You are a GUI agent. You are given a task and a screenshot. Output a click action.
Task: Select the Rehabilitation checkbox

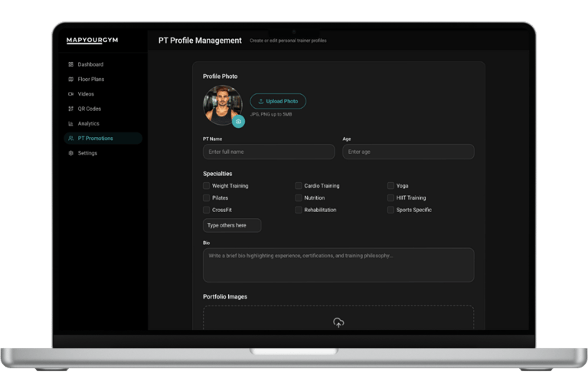(x=299, y=210)
